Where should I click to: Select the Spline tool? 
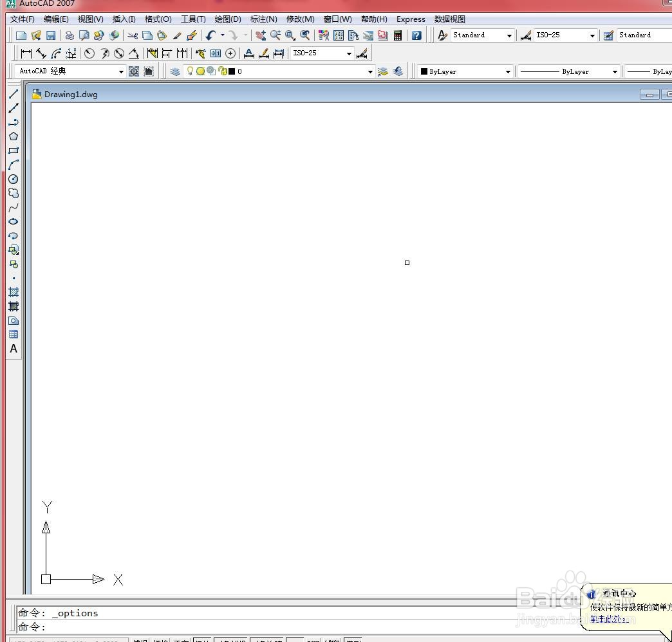[14, 208]
